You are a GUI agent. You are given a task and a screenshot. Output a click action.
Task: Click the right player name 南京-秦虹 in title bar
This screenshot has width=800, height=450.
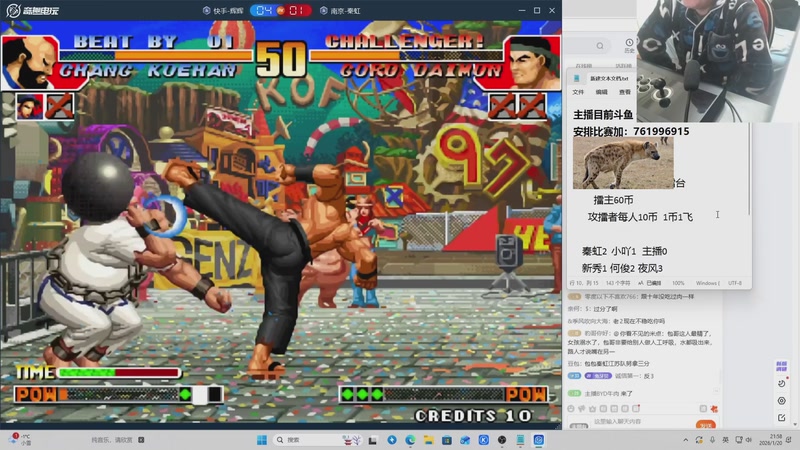[345, 11]
